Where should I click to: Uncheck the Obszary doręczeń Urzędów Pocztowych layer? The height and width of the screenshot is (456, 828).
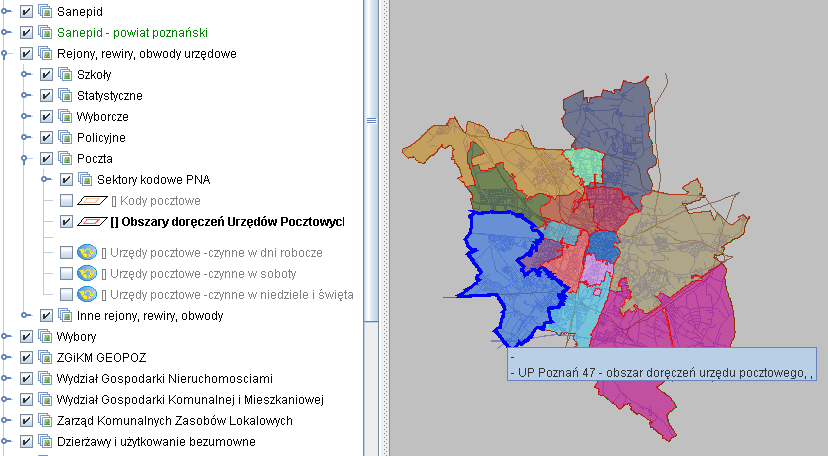[x=66, y=222]
